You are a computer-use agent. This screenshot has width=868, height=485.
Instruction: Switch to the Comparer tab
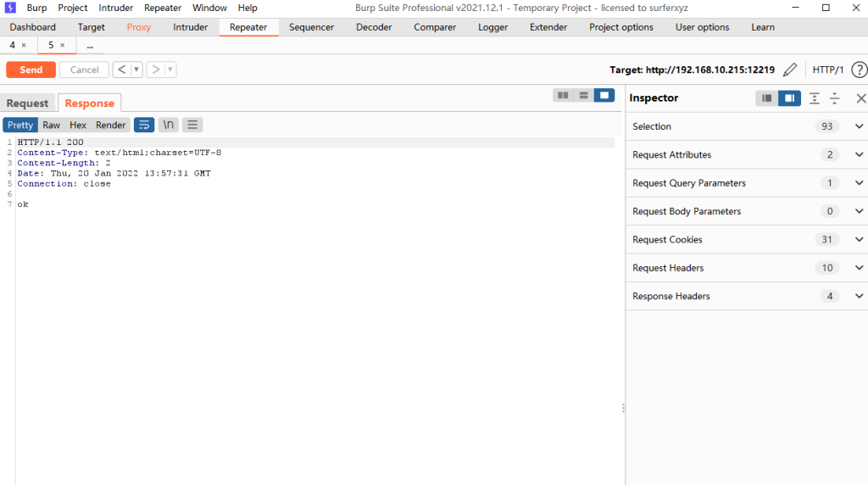pyautogui.click(x=435, y=27)
